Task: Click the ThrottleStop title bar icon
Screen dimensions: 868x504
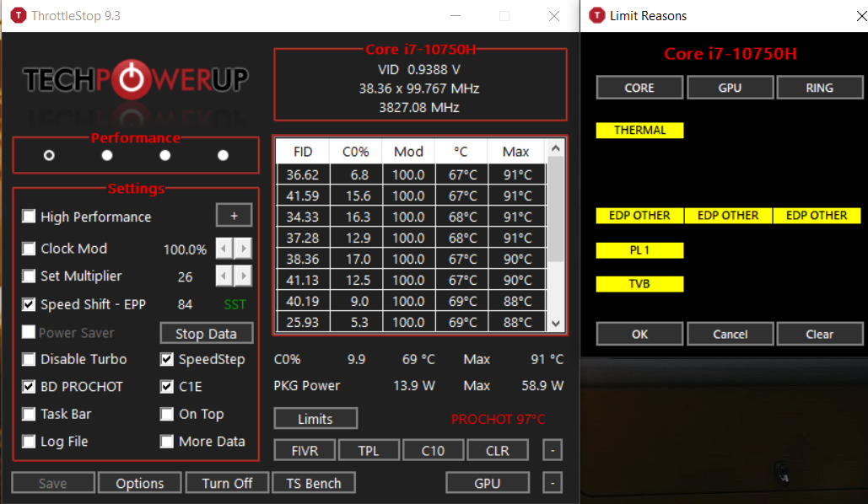Action: point(19,15)
